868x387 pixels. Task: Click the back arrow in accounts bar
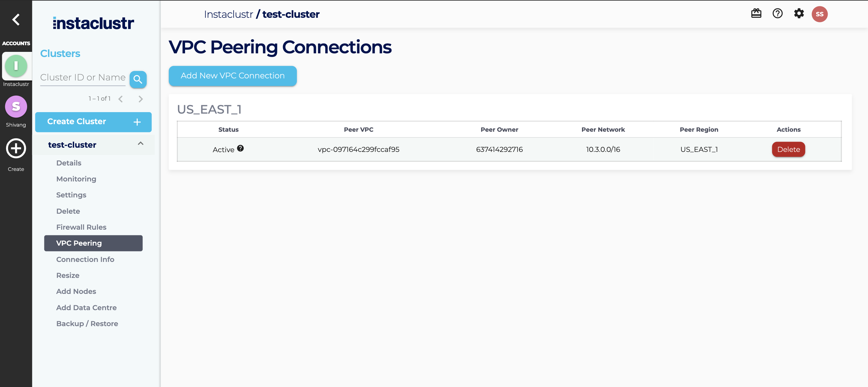pyautogui.click(x=16, y=20)
